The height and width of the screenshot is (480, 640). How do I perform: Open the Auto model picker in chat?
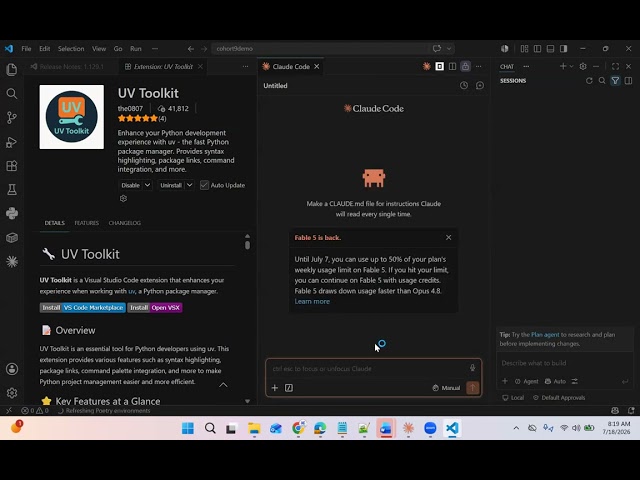pos(556,381)
